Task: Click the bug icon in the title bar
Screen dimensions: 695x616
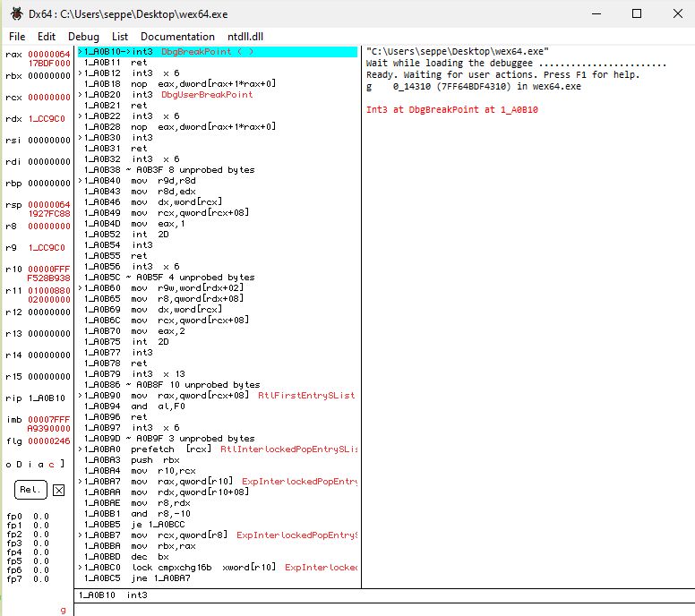Action: tap(17, 13)
